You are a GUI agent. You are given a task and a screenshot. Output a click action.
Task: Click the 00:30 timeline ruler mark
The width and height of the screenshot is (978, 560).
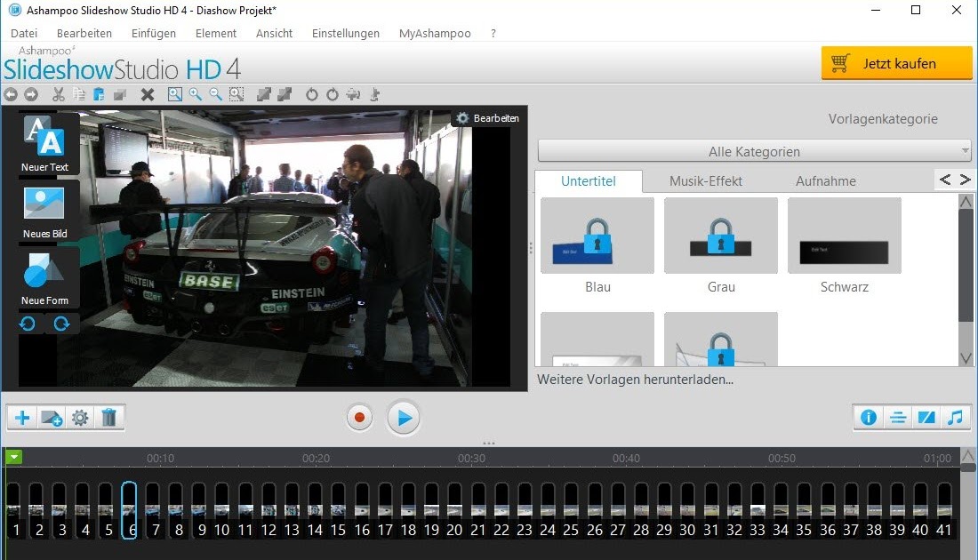click(x=471, y=459)
